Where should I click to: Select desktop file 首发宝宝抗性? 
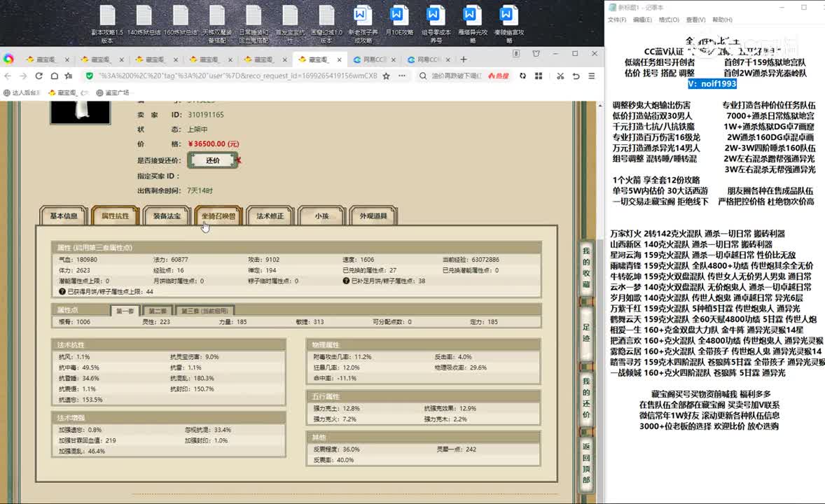tap(290, 24)
